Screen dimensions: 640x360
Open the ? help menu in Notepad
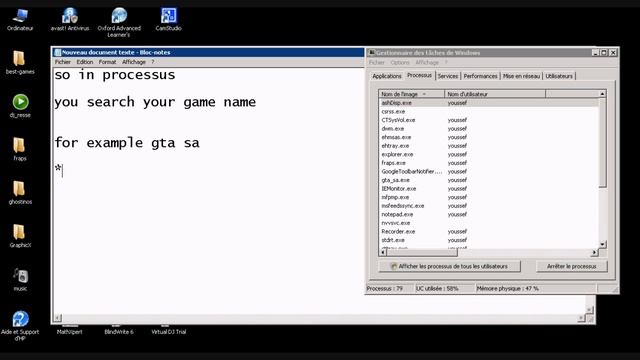pos(153,62)
